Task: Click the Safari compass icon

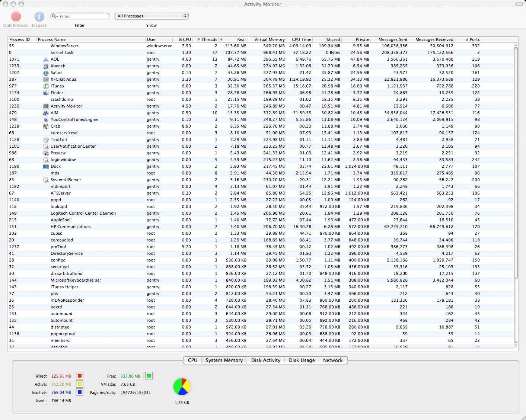Action: [46, 73]
